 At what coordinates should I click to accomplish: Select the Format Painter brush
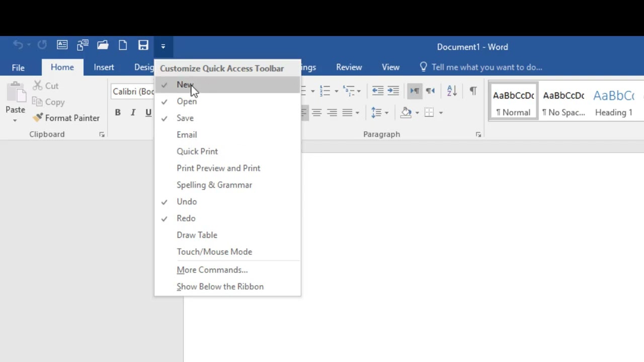[x=66, y=118]
